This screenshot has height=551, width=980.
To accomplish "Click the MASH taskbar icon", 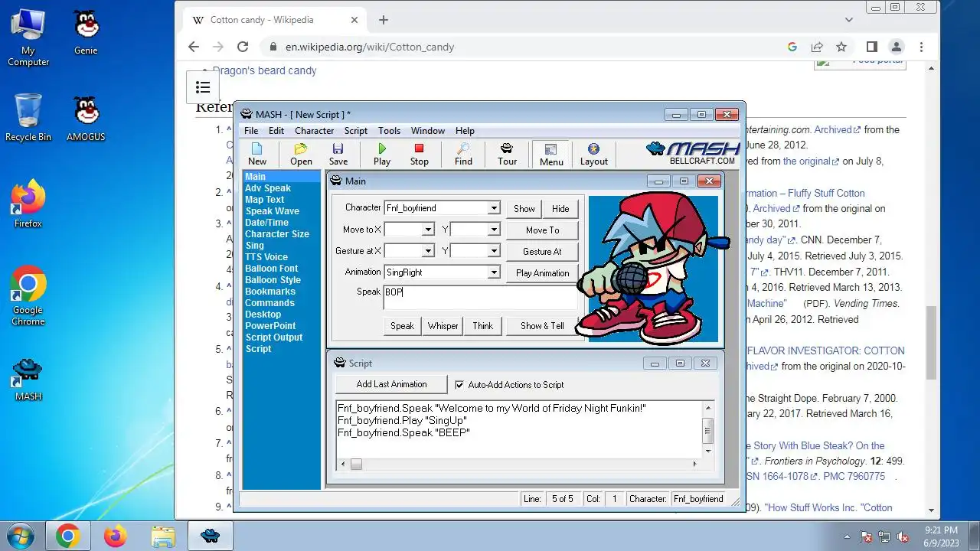I will pos(211,536).
